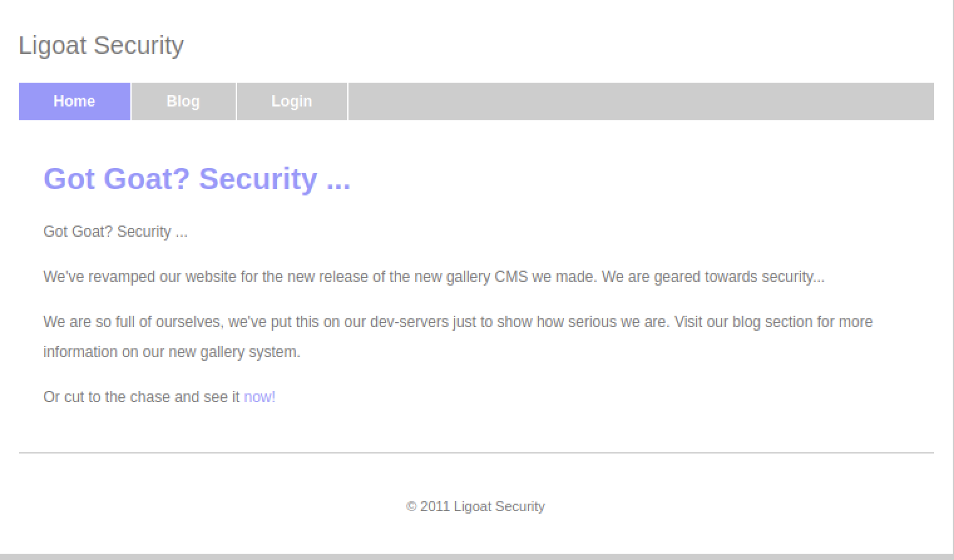954x560 pixels.
Task: Click the vertical scrollbar on right edge
Action: [953, 276]
